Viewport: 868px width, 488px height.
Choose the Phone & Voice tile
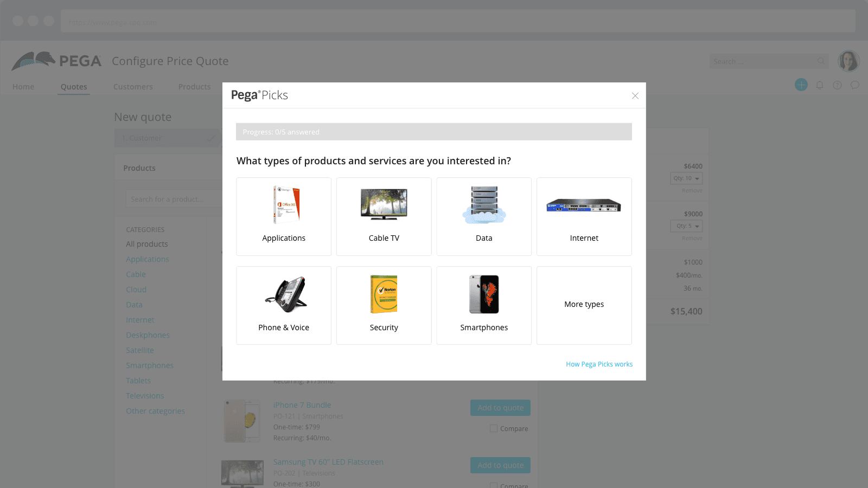pyautogui.click(x=284, y=305)
